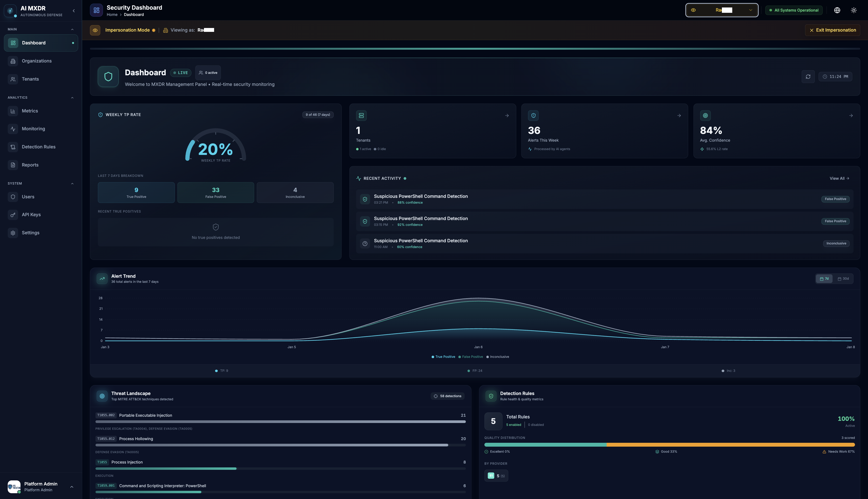Navigate to Monitoring in the sidebar

pos(41,129)
